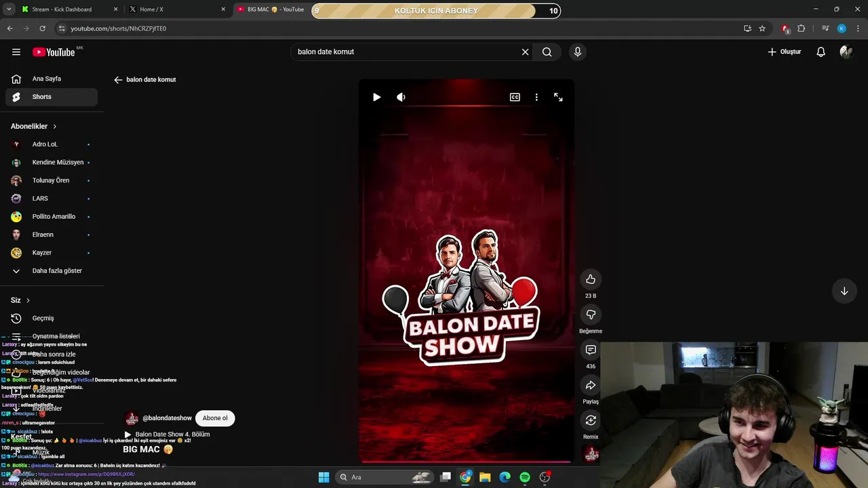Navigate back in the browser
The image size is (868, 488).
(9, 28)
